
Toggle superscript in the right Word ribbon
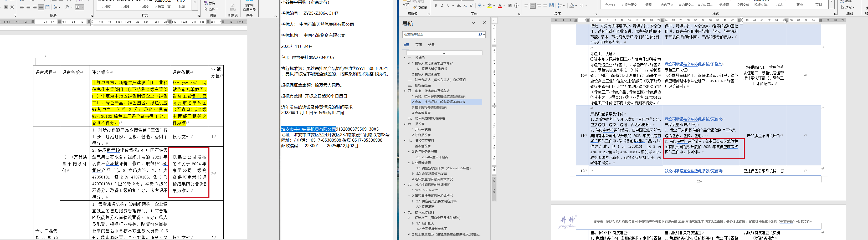471,6
